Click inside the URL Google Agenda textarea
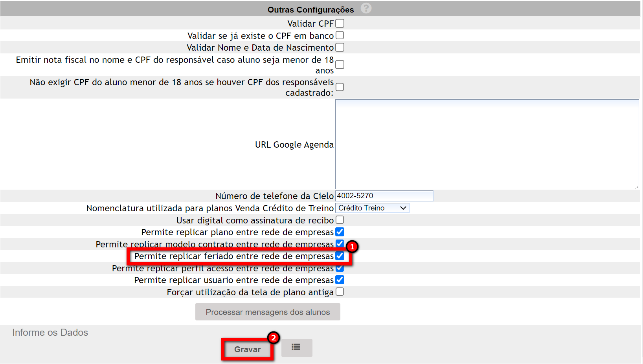This screenshot has width=643, height=364. coord(487,144)
